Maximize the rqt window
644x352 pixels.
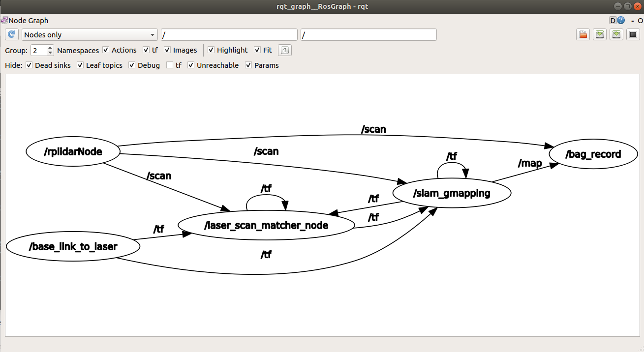pos(627,6)
